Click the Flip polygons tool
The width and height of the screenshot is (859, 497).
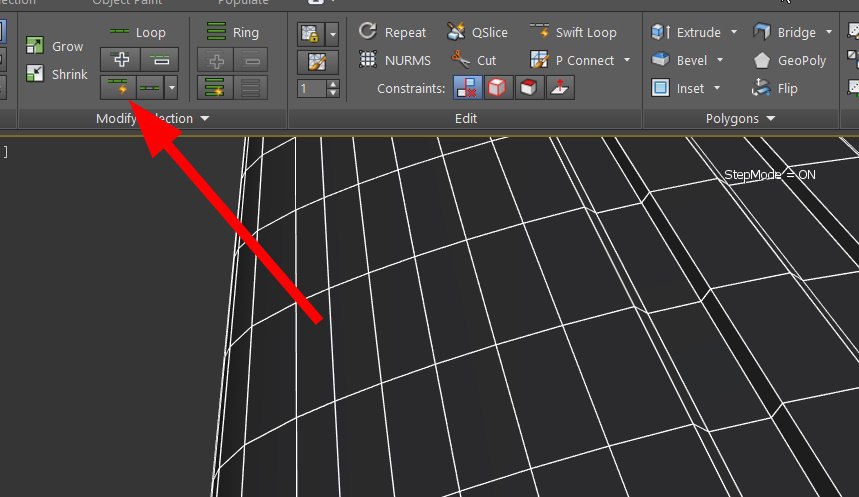pos(775,88)
